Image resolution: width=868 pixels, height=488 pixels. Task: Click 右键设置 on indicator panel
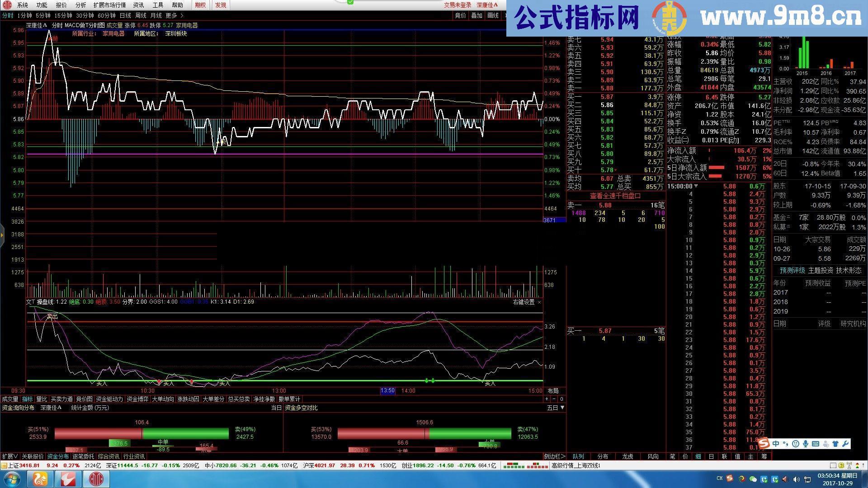524,302
